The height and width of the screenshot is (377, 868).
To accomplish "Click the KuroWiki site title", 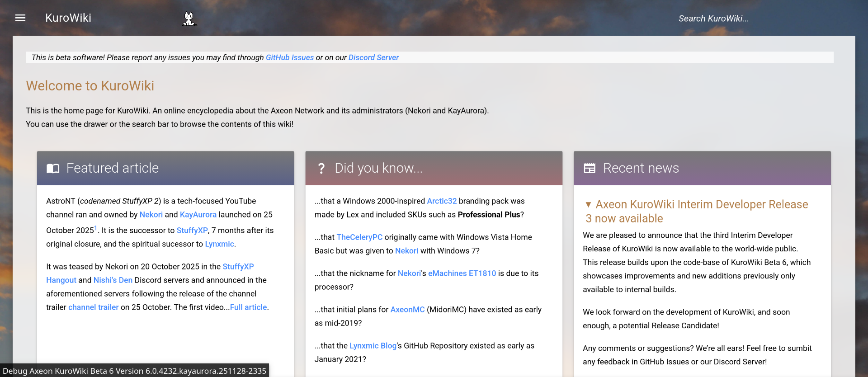I will pos(68,18).
